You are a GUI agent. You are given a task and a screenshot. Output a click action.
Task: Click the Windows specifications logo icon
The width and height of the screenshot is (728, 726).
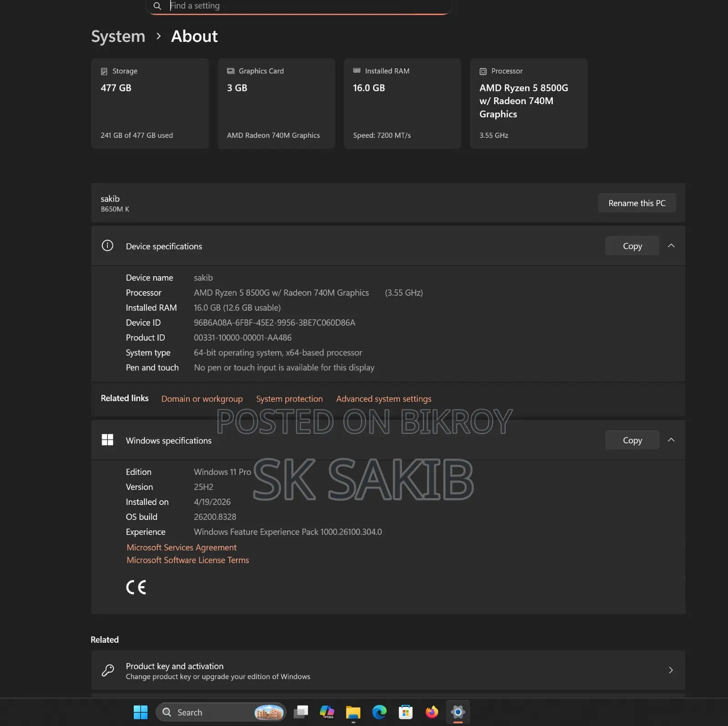(107, 440)
